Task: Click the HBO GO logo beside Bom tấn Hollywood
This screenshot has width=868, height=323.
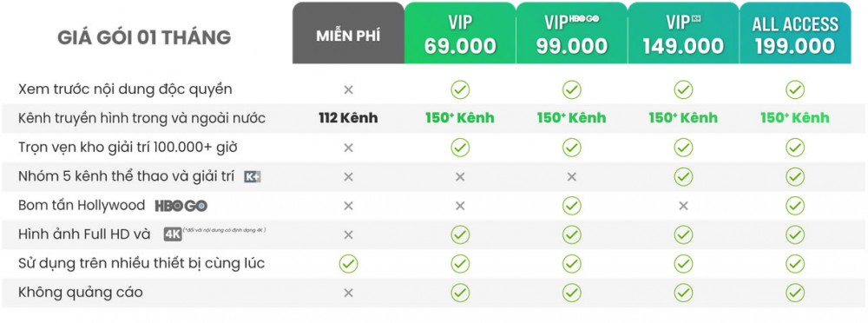Action: (x=181, y=206)
